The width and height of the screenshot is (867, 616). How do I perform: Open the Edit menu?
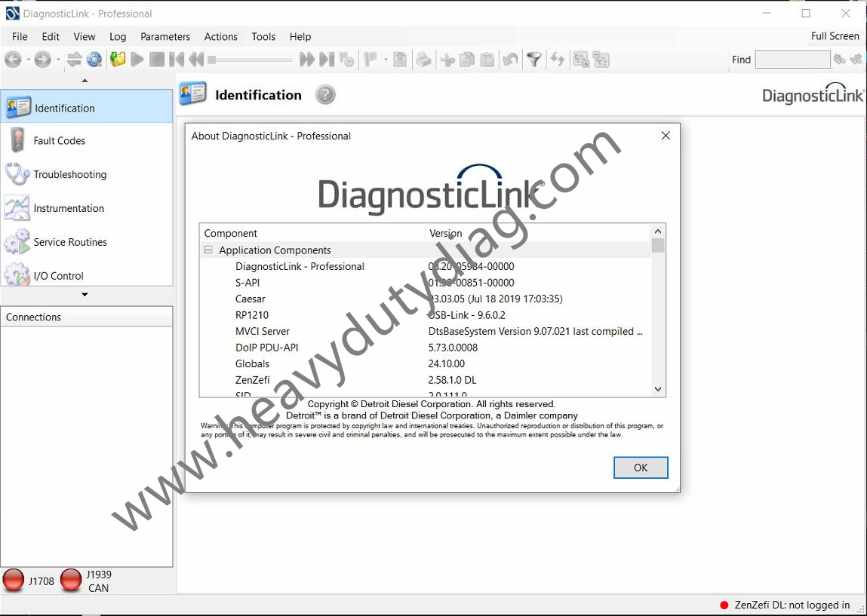click(x=51, y=36)
